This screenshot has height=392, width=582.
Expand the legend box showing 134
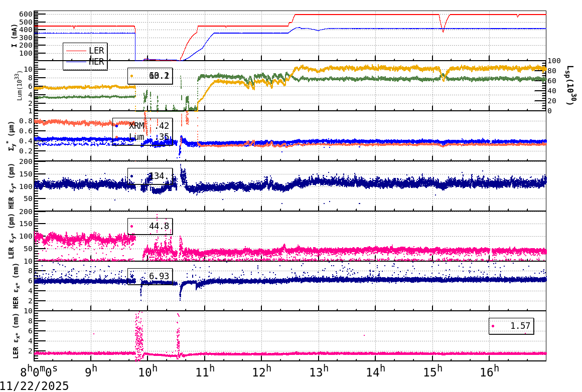coord(150,175)
